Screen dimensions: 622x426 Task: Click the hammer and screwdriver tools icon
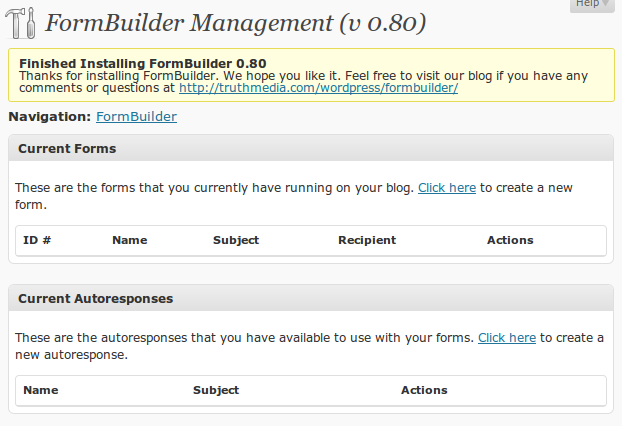[x=20, y=23]
